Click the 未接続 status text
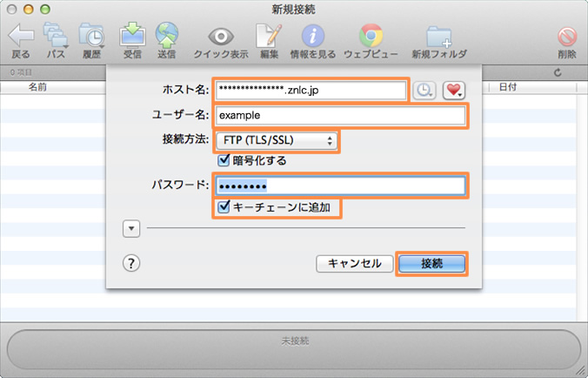Viewport: 588px width, 378px height. coord(295,341)
